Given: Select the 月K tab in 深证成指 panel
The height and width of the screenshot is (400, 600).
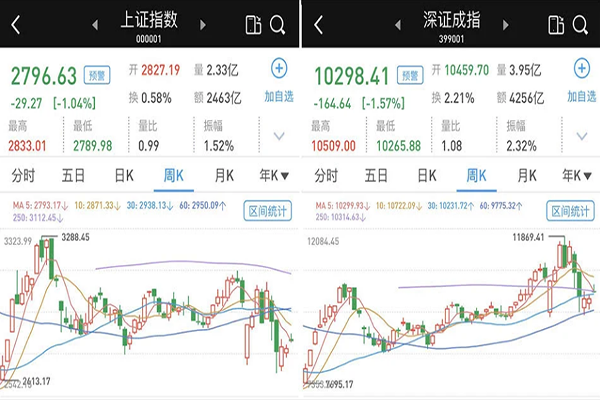Looking at the screenshot, I should tap(523, 175).
